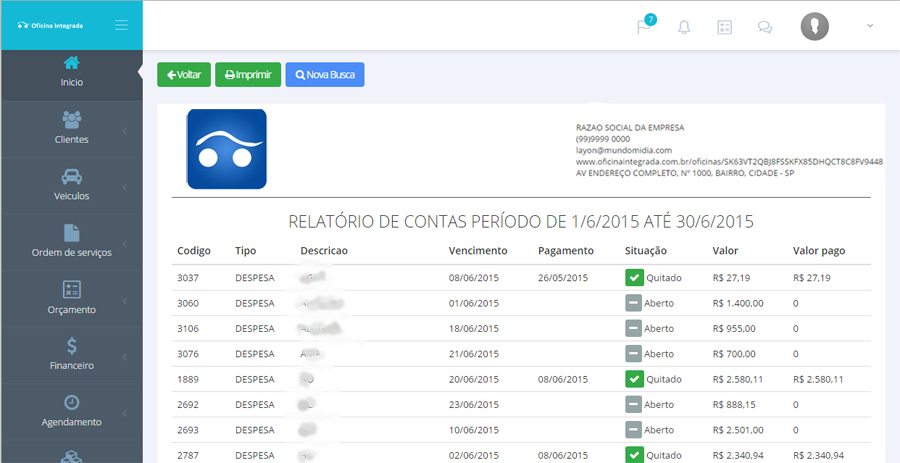Screen dimensions: 900x463
Task: Click the Imprimir button
Action: (248, 75)
